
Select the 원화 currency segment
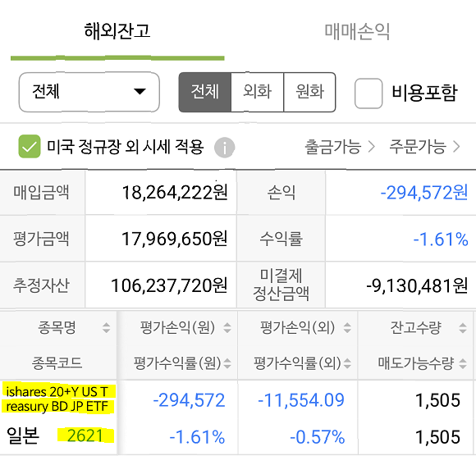tap(309, 92)
